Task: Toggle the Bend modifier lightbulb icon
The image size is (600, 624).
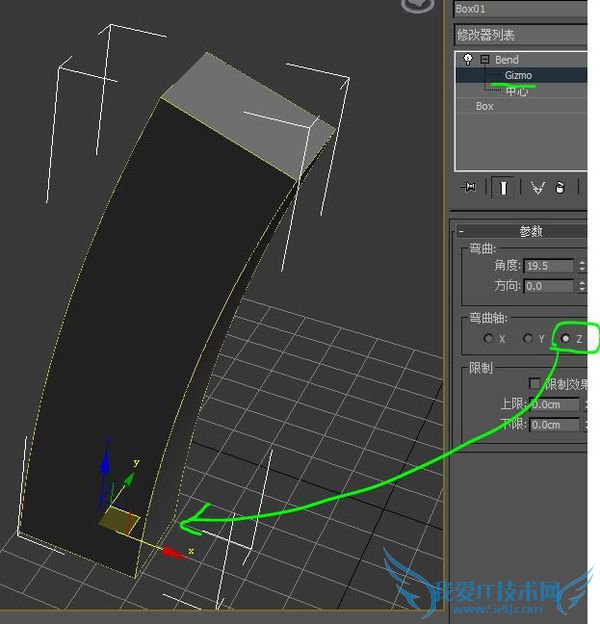Action: click(468, 60)
